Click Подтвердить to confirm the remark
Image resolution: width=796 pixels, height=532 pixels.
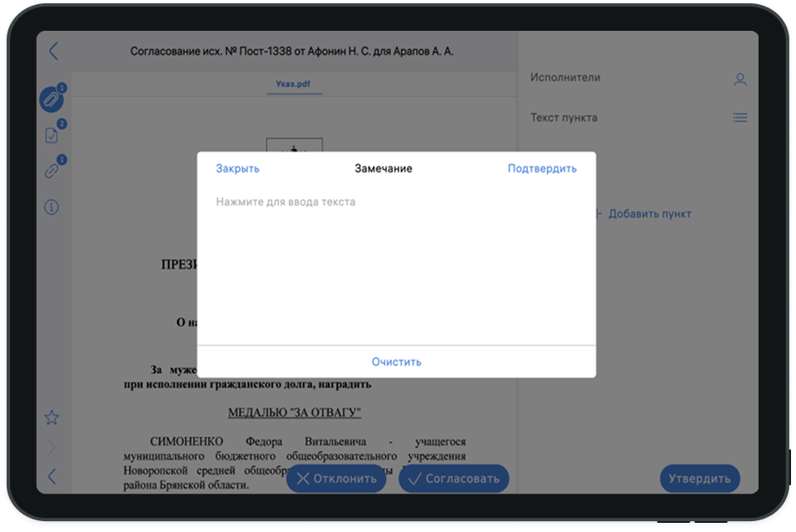(542, 168)
